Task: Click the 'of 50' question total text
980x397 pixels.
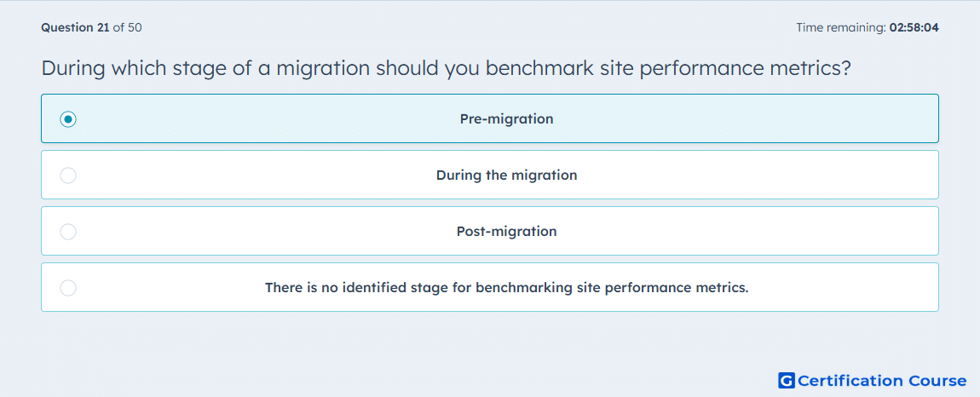Action: coord(127,27)
